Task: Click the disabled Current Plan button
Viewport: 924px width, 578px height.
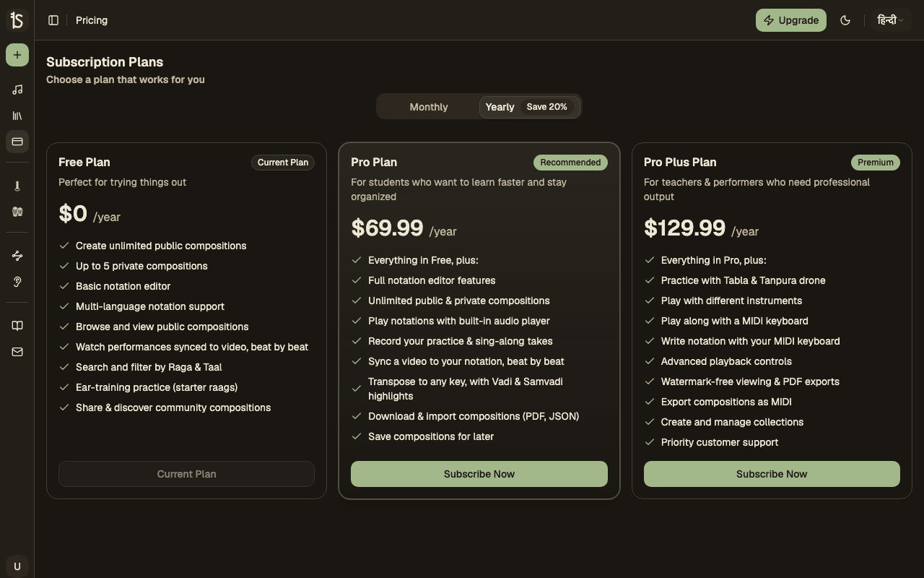Action: click(x=186, y=474)
